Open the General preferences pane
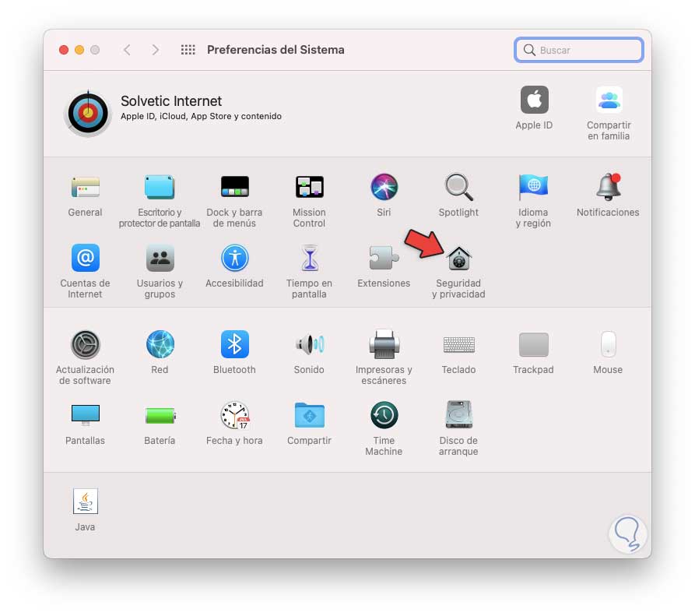The width and height of the screenshot is (695, 616). pyautogui.click(x=85, y=187)
